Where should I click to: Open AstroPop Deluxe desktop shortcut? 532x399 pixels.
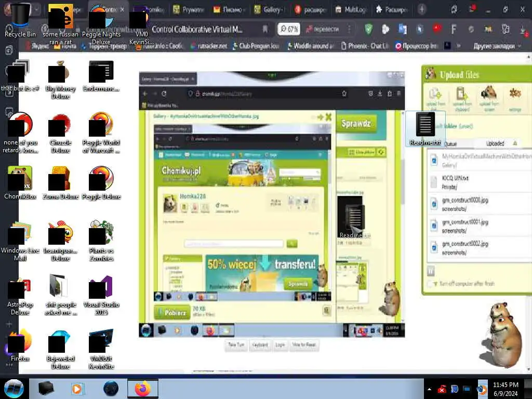tap(20, 295)
